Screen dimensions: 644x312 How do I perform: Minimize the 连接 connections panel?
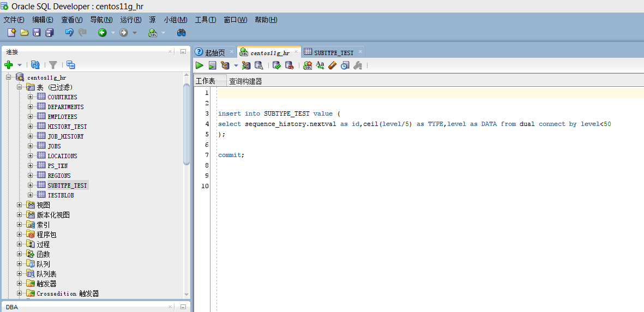[x=183, y=52]
